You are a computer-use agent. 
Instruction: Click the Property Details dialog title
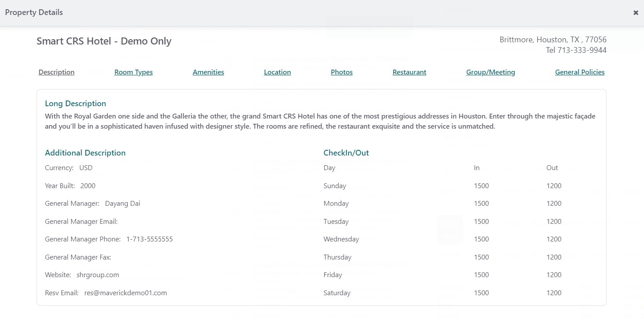pos(34,12)
